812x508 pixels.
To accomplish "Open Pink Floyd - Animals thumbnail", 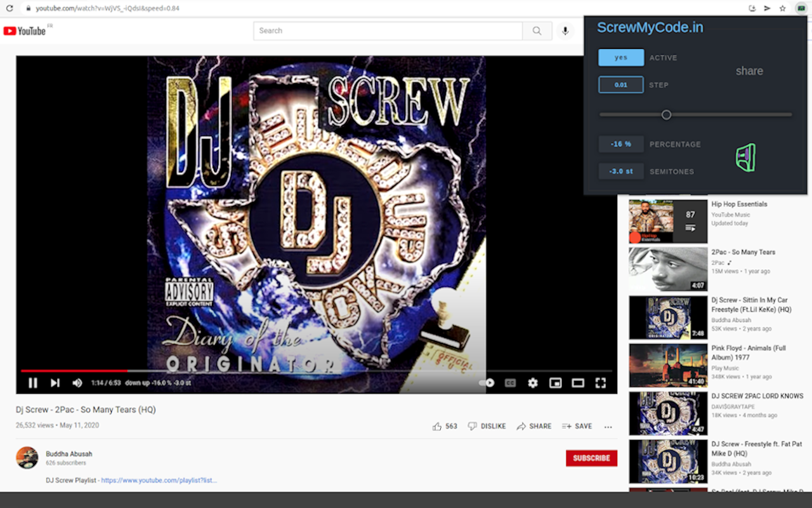I will (668, 366).
